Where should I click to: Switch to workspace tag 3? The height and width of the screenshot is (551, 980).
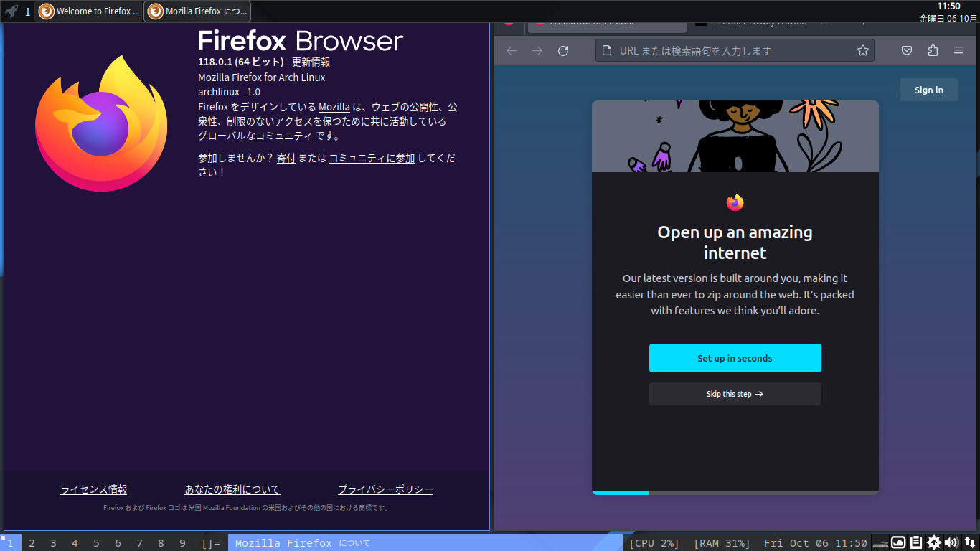(x=53, y=543)
